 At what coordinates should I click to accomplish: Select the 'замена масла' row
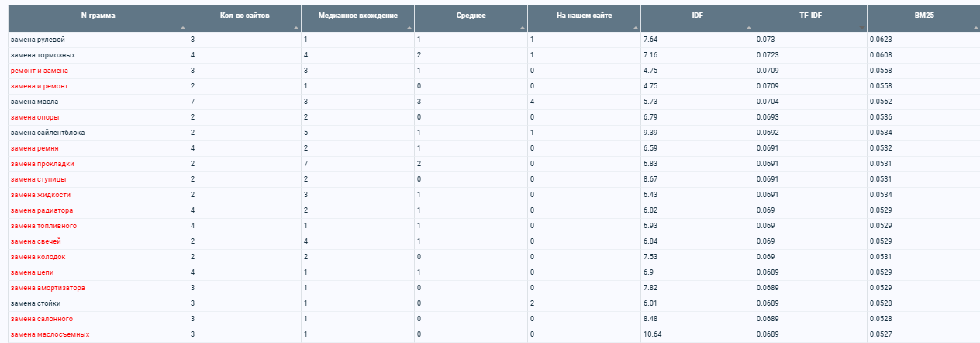click(x=490, y=102)
